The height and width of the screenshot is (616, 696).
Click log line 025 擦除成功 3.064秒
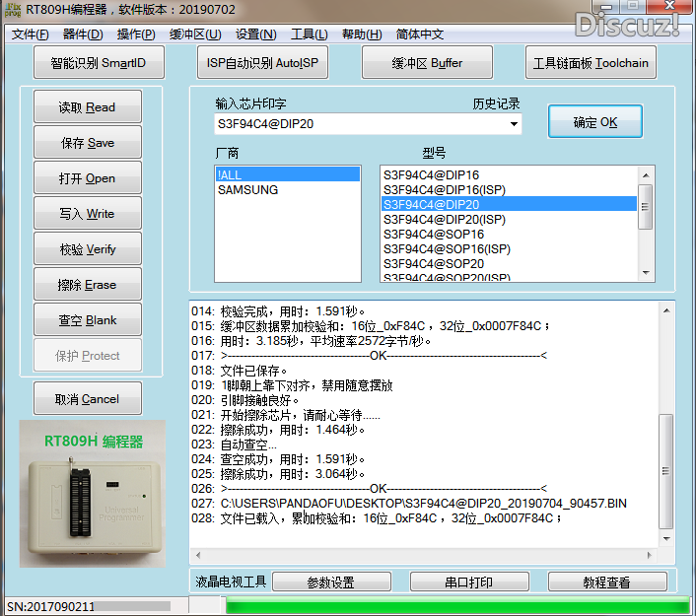292,474
